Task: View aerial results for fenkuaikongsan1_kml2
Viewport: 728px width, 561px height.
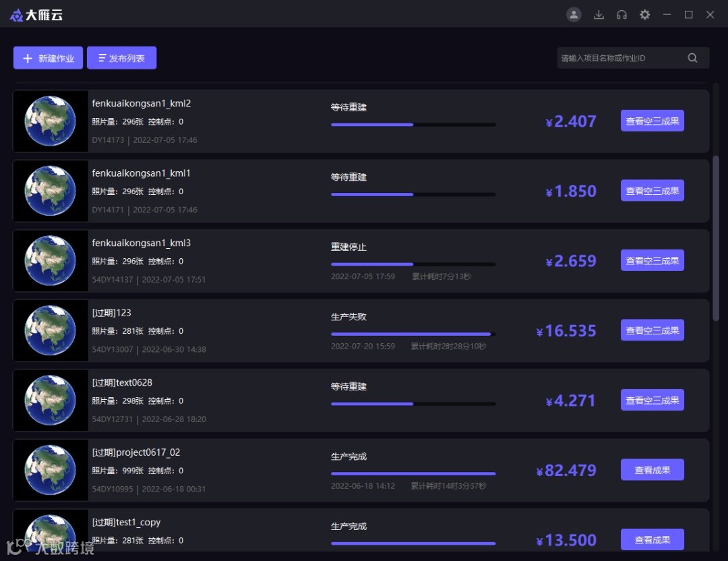Action: (653, 121)
